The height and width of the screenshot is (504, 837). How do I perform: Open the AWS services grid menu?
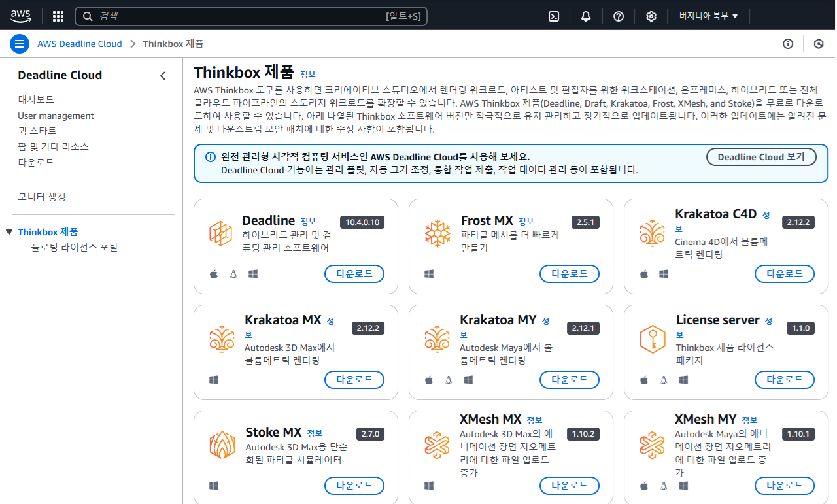click(58, 16)
